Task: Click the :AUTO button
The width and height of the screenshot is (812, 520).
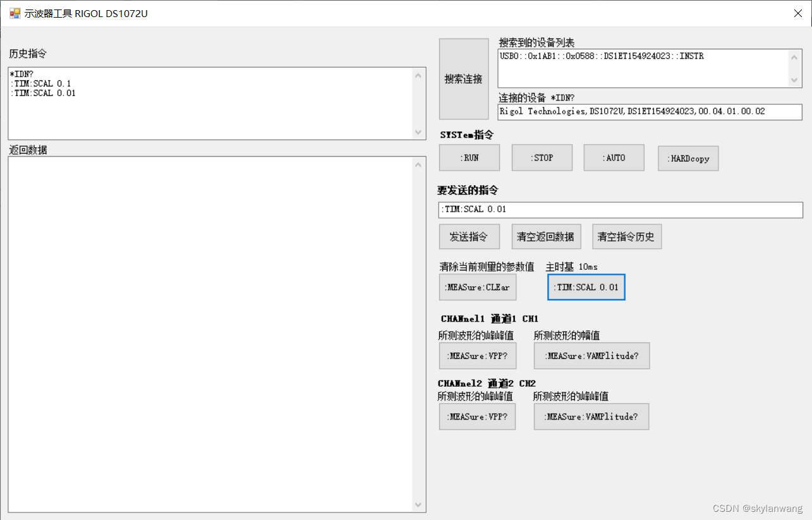Action: click(x=614, y=158)
